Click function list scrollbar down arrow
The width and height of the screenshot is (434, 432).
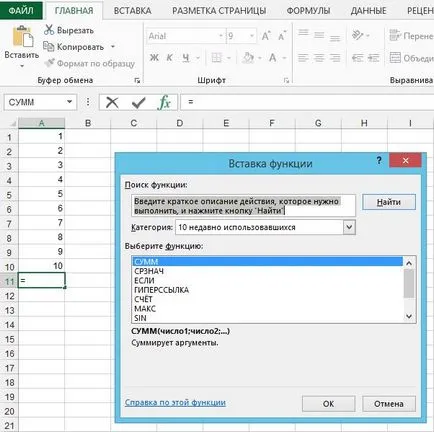pyautogui.click(x=409, y=316)
